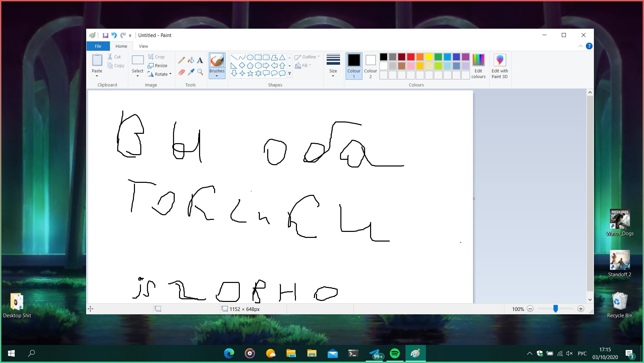Select the Magnifier tool

click(x=200, y=72)
